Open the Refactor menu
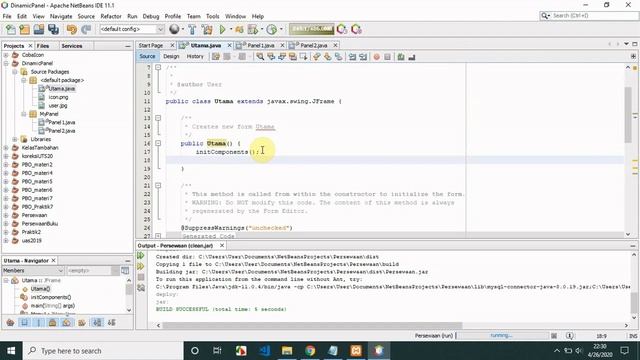Image resolution: width=640 pixels, height=360 pixels. [x=111, y=16]
